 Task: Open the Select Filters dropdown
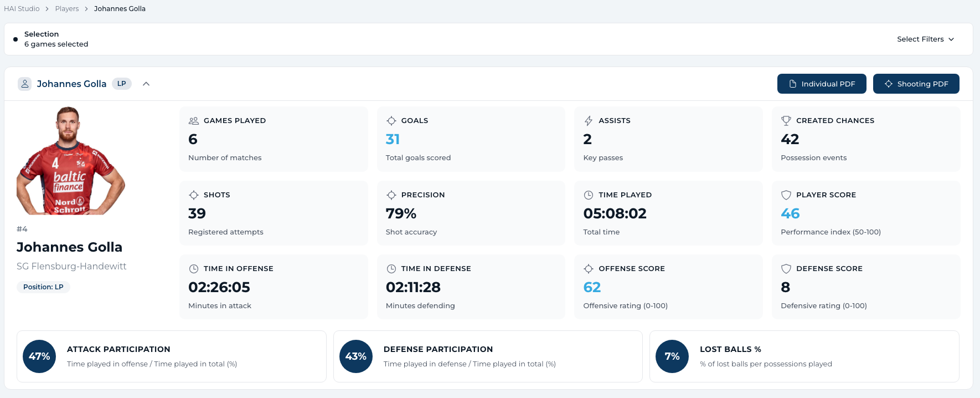[925, 39]
